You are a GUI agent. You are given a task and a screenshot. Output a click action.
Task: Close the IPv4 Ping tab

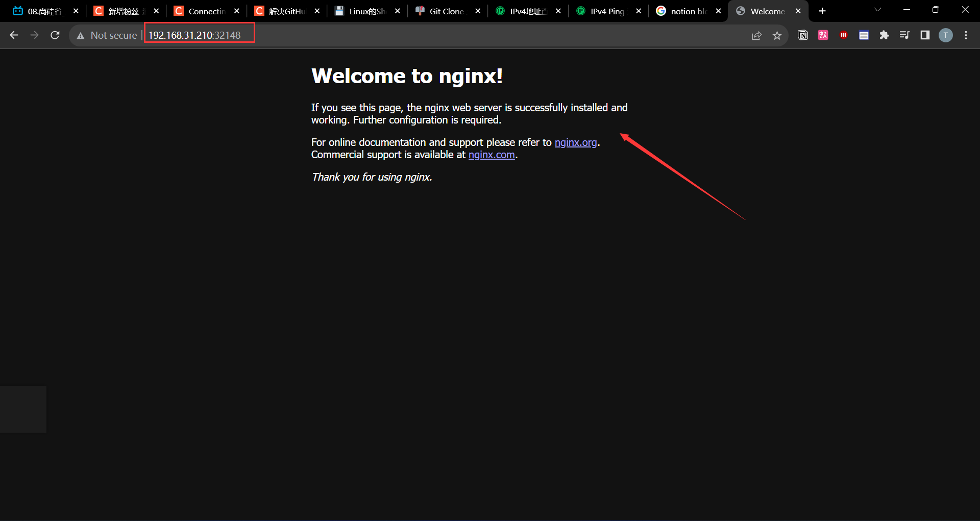tap(639, 11)
